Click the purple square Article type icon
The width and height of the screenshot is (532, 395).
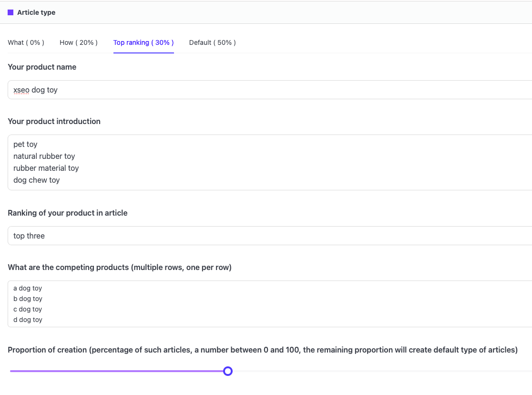coord(10,12)
